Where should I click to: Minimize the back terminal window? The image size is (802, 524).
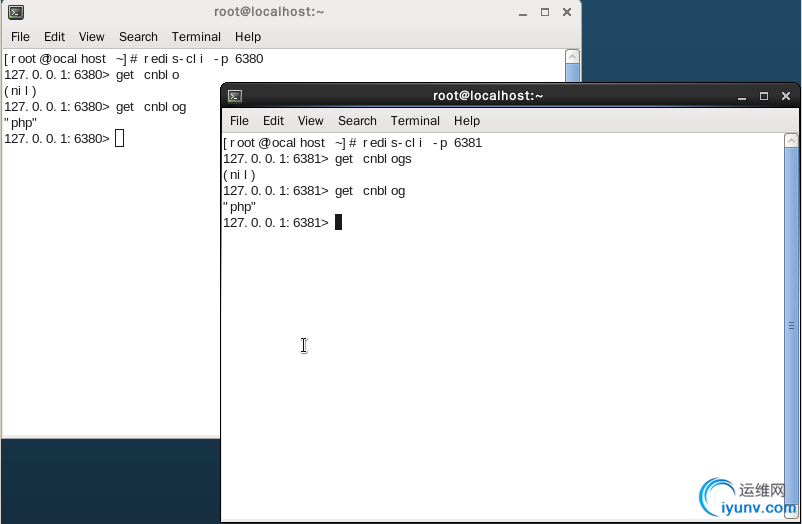(523, 12)
